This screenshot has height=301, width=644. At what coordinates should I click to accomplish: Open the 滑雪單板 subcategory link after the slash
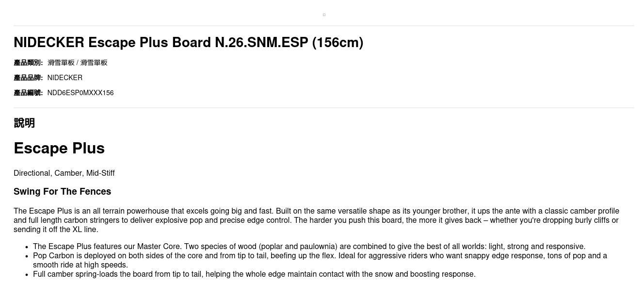coord(94,63)
